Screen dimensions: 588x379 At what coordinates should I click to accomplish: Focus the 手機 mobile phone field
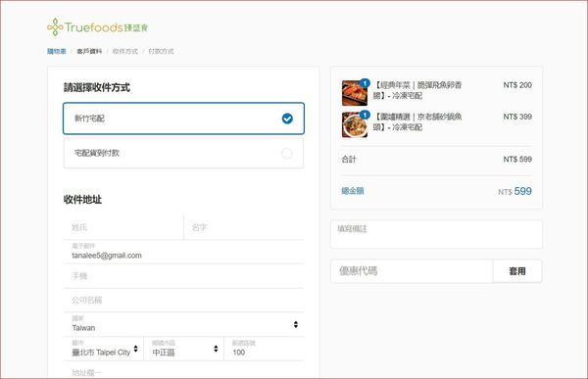[184, 276]
